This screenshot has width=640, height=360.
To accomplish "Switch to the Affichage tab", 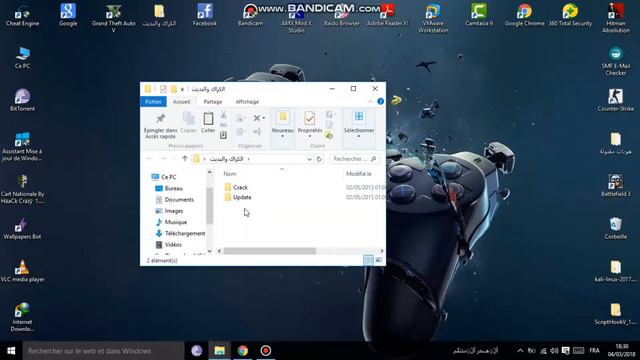I will click(247, 101).
